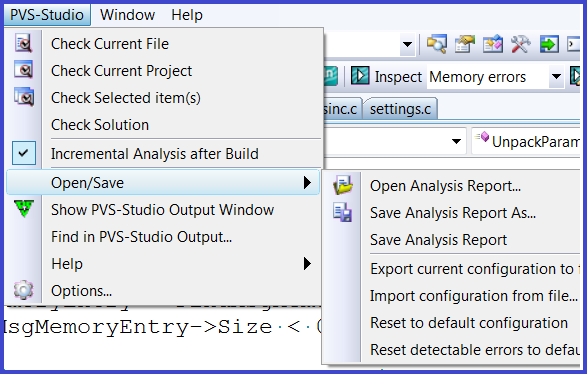Toggle Incremental Analysis after Build checkmark
This screenshot has width=587, height=374.
point(24,153)
